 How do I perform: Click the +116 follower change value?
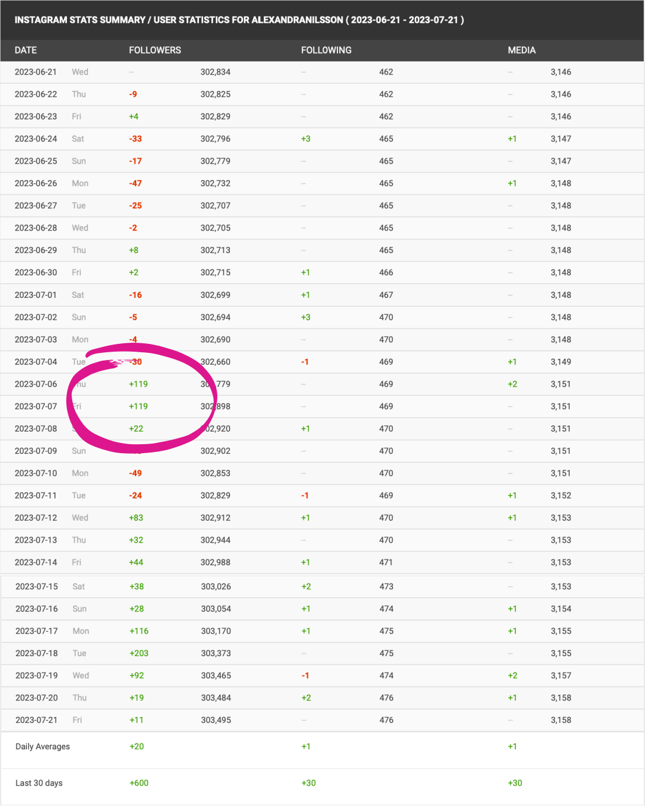(139, 631)
